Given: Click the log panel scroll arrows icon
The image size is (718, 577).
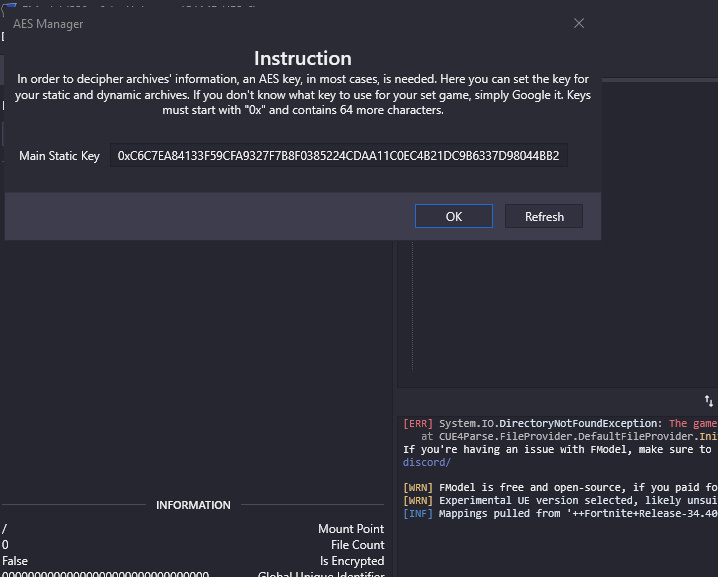Looking at the screenshot, I should [708, 401].
